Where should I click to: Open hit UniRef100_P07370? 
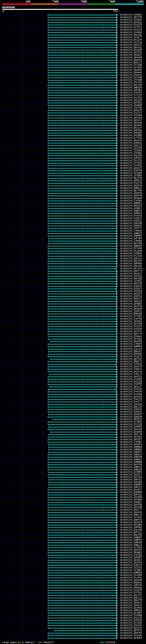click(x=131, y=27)
